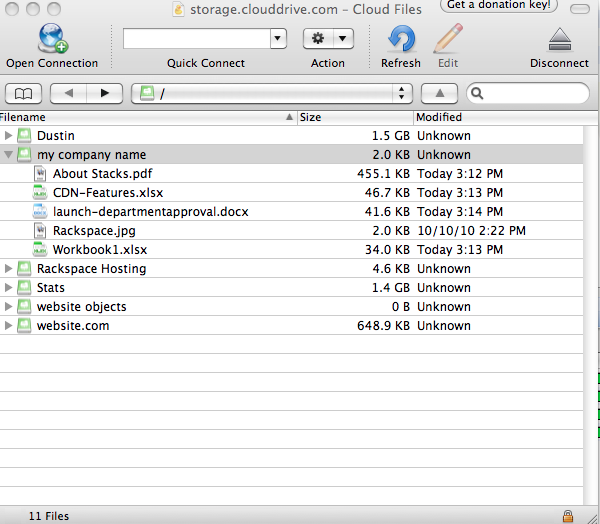Click the my company name container icon
This screenshot has width=600, height=524.
click(x=24, y=154)
